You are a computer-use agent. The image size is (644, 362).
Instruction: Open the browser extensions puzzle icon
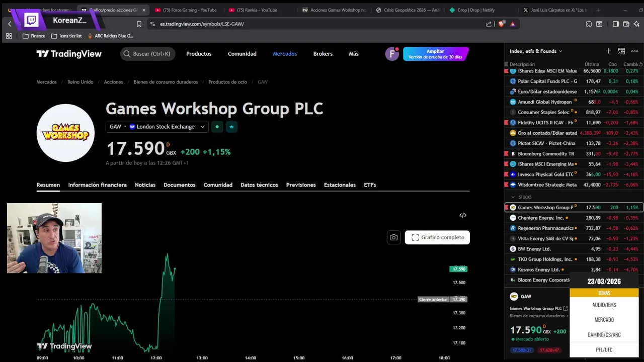point(589,24)
